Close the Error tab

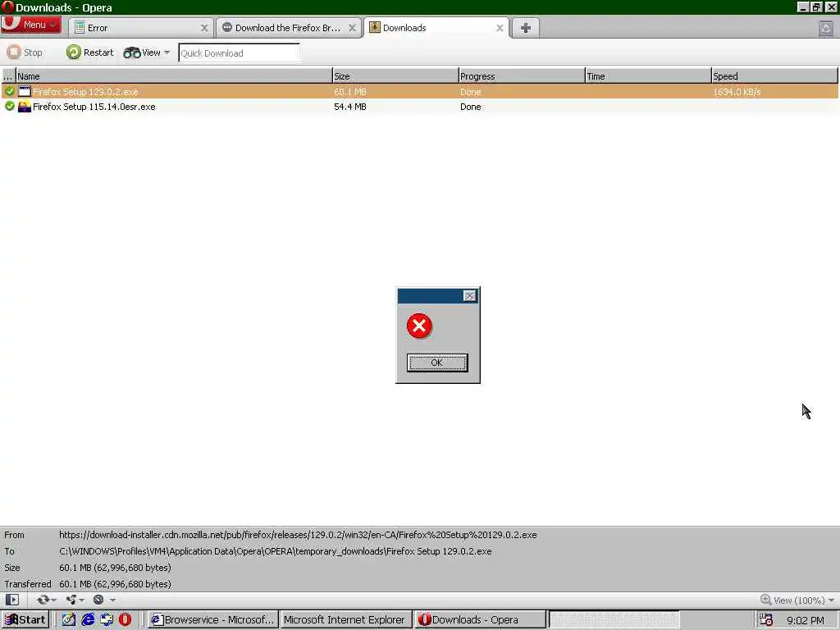[204, 28]
